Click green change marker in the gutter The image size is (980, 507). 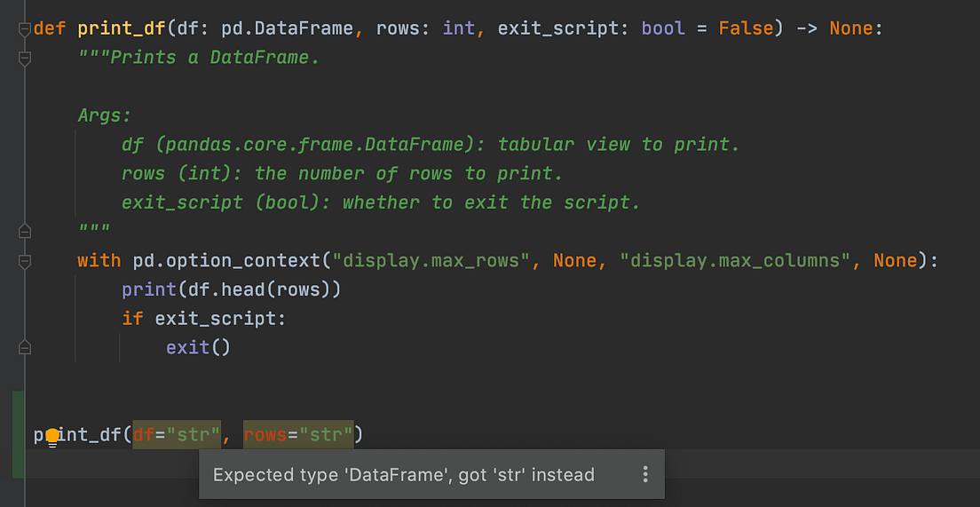pos(18,434)
